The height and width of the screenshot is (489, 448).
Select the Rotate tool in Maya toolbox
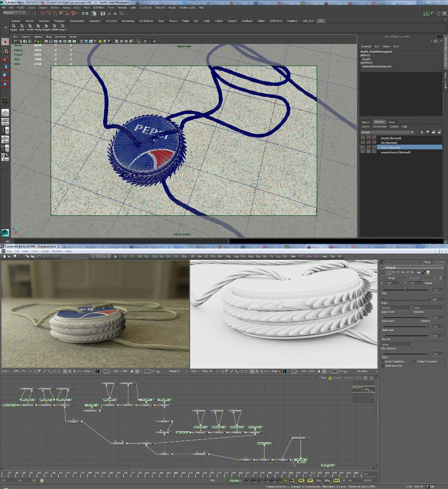(5, 76)
